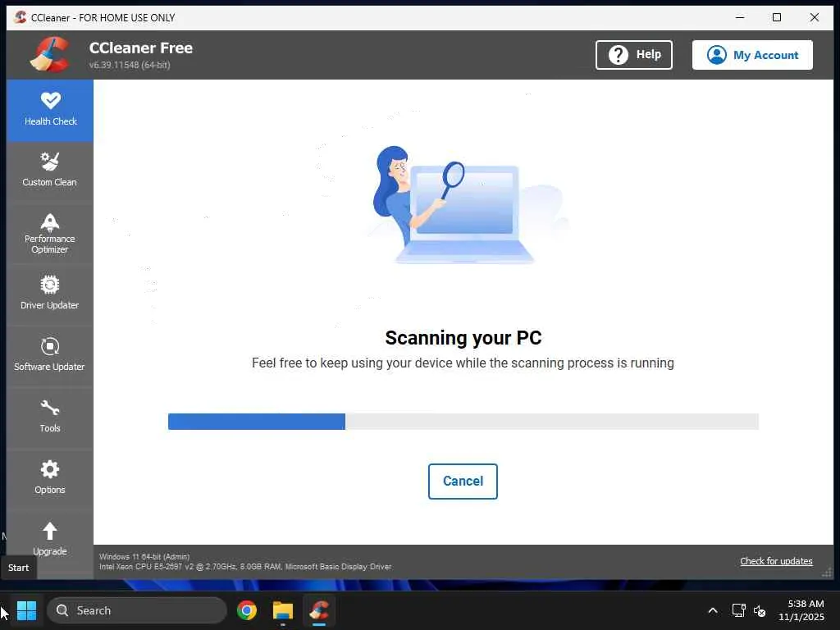Open File Explorer from the taskbar
This screenshot has width=840, height=630.
pos(283,610)
